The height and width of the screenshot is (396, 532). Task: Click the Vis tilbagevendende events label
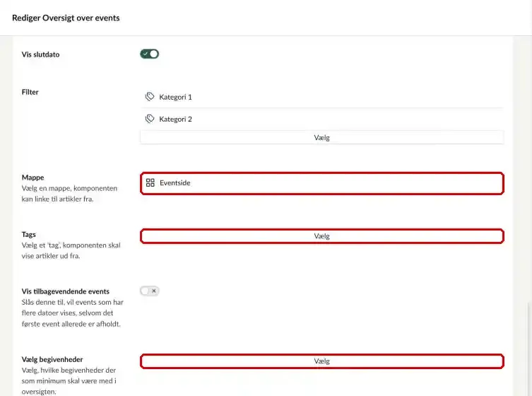click(x=65, y=291)
